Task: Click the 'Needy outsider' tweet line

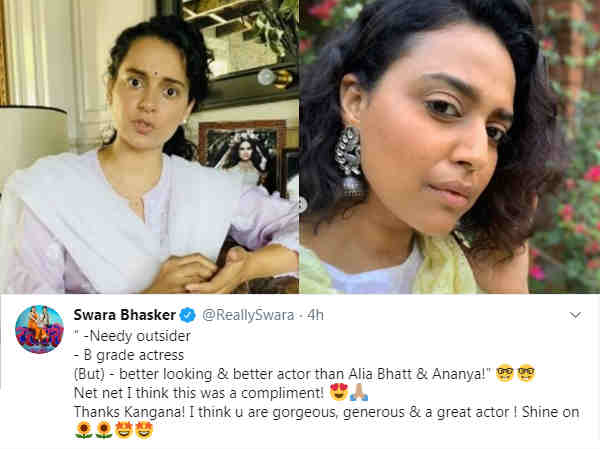Action: (x=132, y=336)
